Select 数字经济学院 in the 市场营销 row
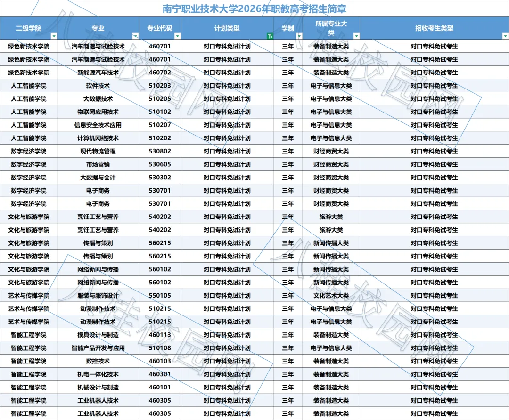Screen dimensions: 509x420 [x=29, y=164]
